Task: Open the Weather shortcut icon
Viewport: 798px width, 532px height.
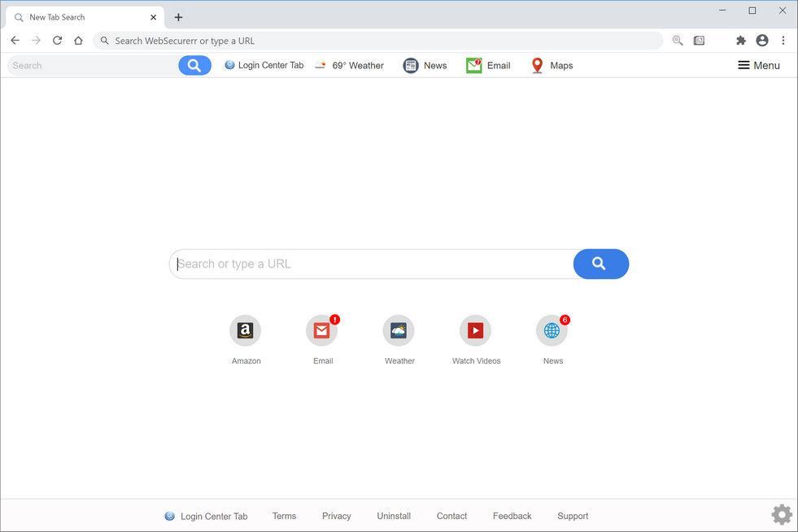Action: click(x=399, y=330)
